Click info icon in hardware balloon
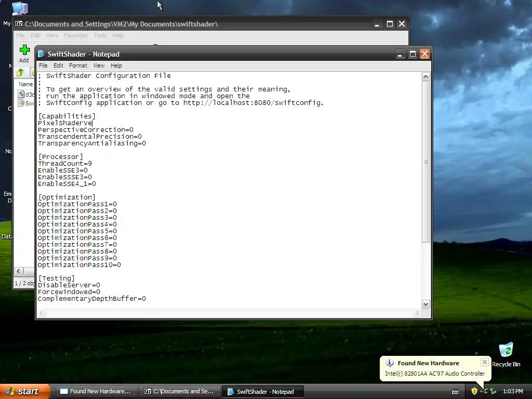 [x=390, y=363]
